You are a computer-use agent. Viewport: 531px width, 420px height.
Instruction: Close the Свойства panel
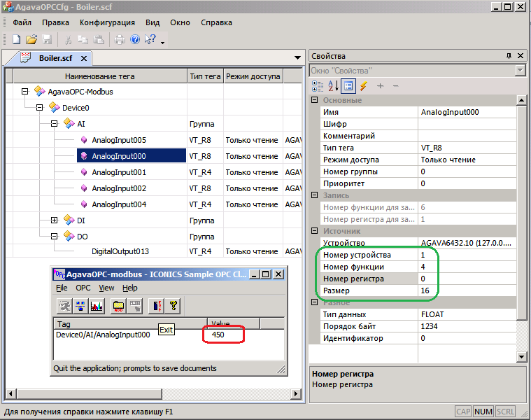521,56
